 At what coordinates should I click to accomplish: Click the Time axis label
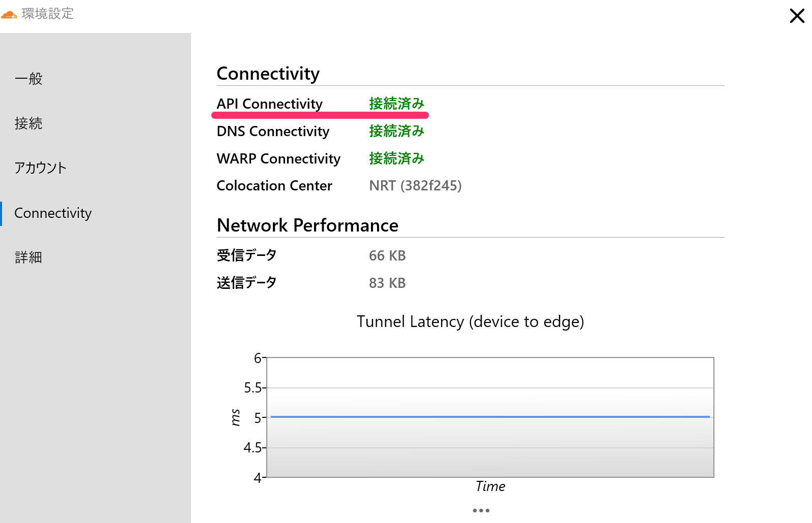tap(489, 486)
